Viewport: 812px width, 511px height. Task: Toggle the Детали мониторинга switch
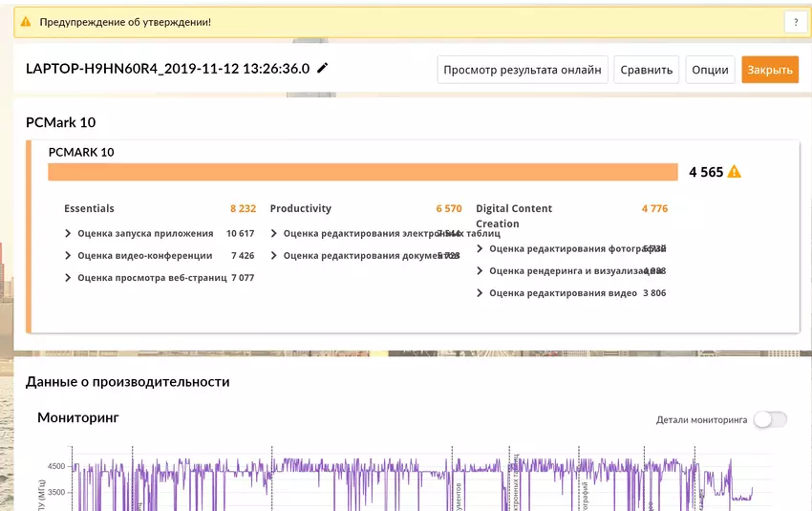click(770, 419)
